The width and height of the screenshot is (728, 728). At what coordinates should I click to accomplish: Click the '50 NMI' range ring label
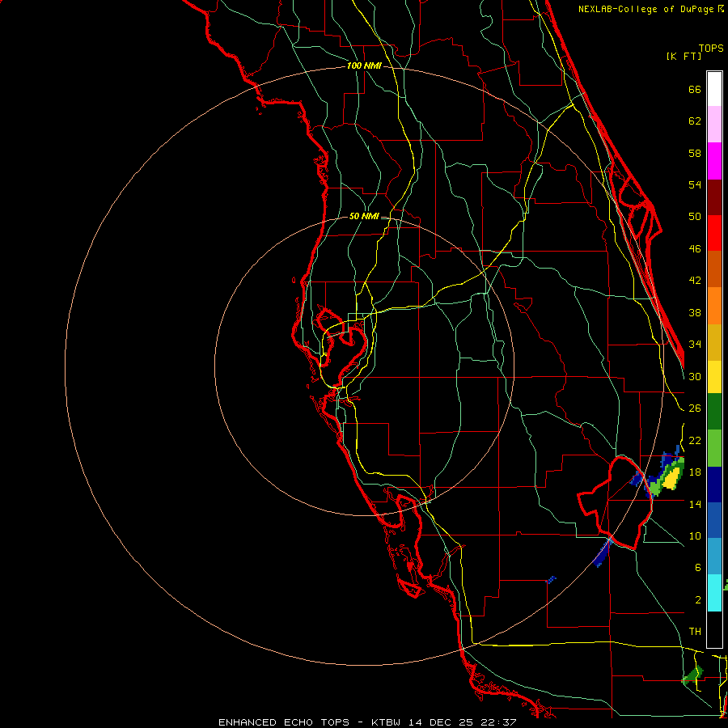pos(364,216)
